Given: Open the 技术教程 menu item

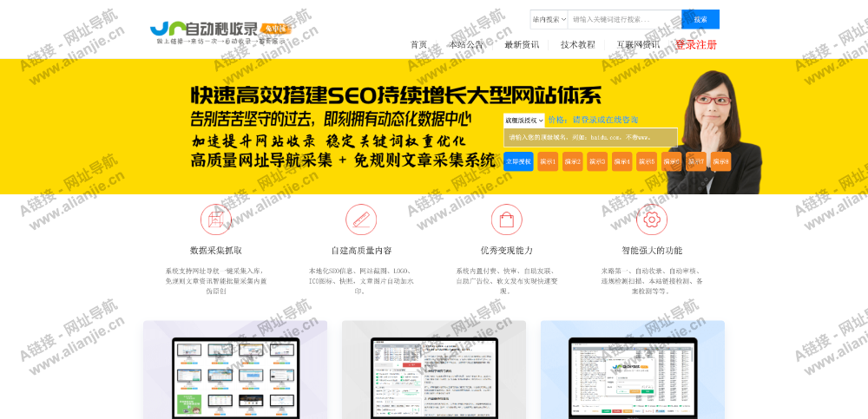Looking at the screenshot, I should click(578, 45).
